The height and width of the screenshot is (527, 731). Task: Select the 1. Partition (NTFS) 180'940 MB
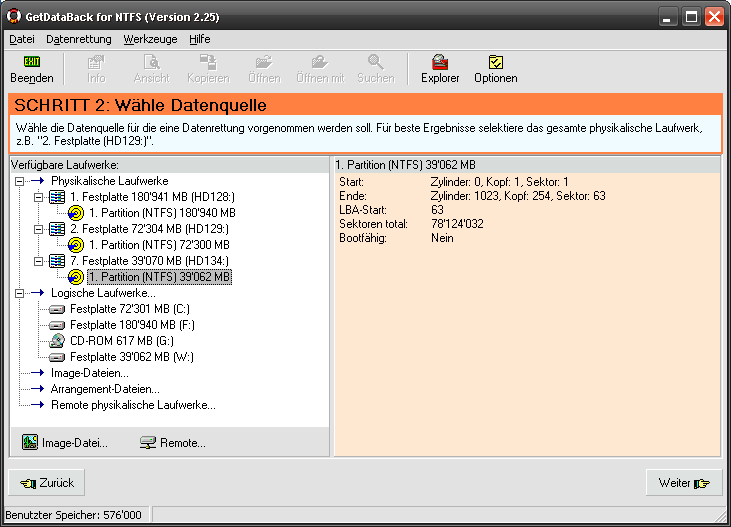pyautogui.click(x=162, y=213)
